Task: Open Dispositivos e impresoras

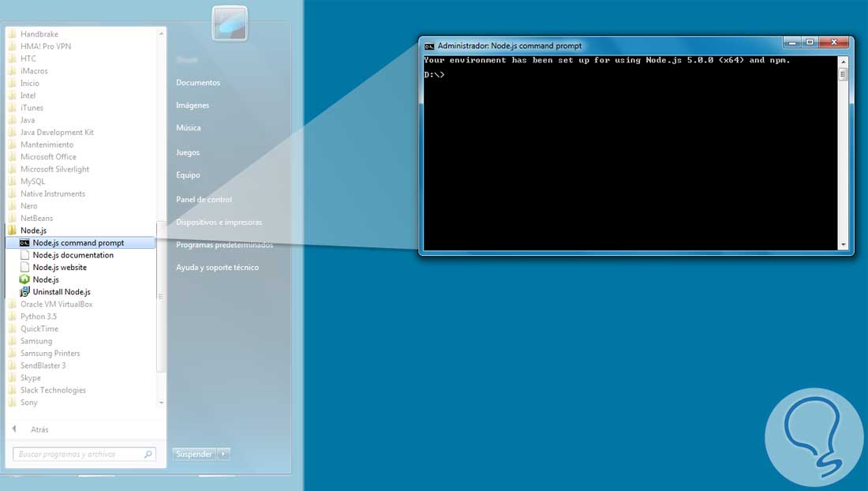Action: (219, 223)
